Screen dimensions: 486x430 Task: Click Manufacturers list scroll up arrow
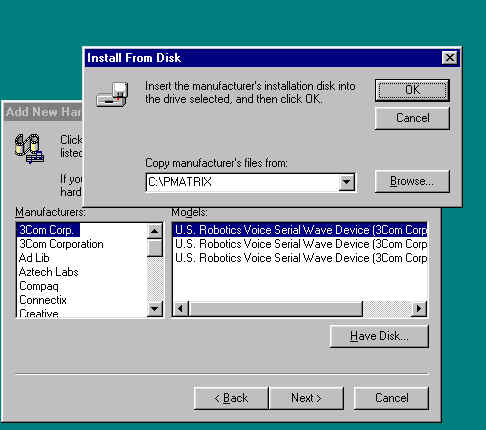point(155,231)
